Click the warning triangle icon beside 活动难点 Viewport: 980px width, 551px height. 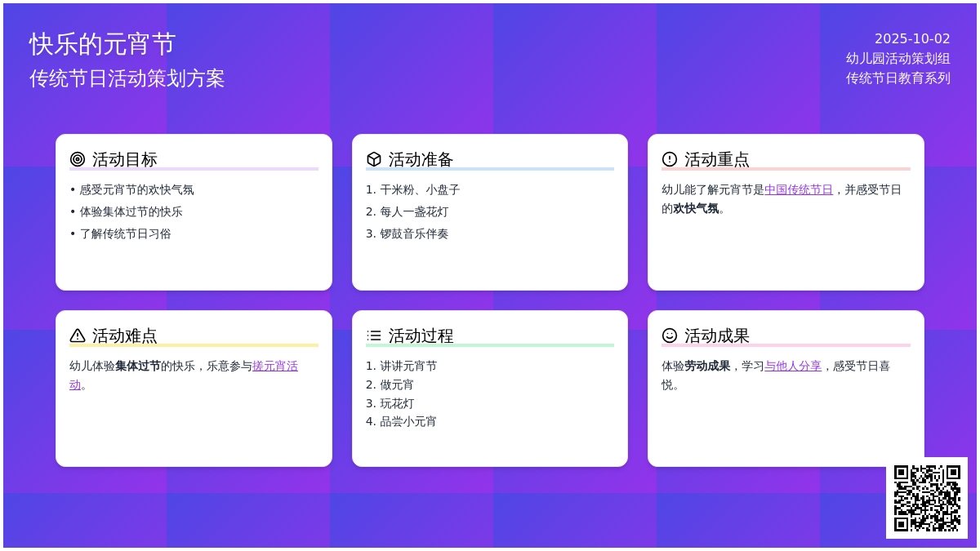(x=78, y=335)
